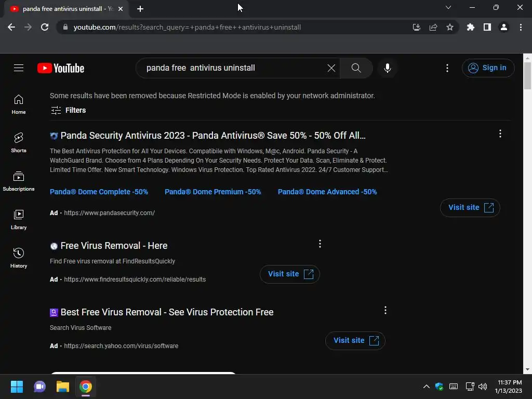Click the search.yahoo.com ad URL
The image size is (532, 399).
coord(121,345)
